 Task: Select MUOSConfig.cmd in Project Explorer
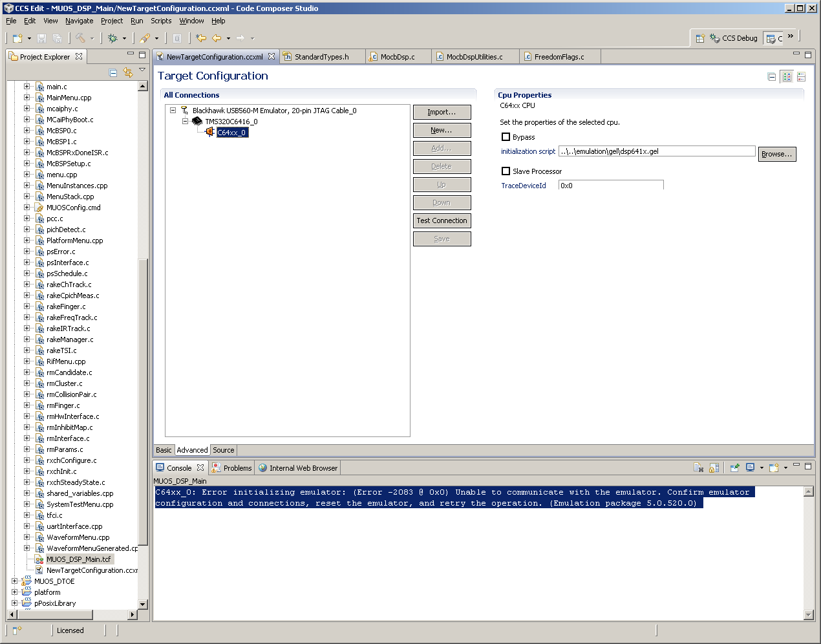click(x=74, y=208)
